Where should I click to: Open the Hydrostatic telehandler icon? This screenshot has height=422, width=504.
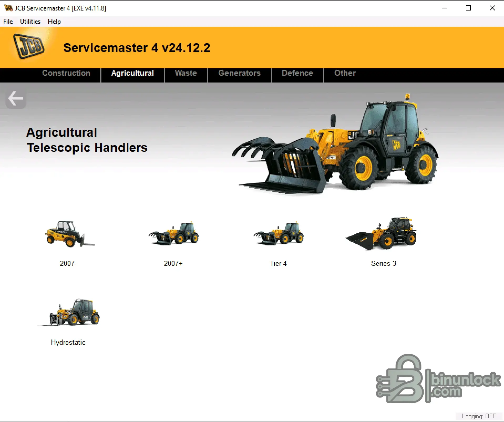tap(69, 312)
